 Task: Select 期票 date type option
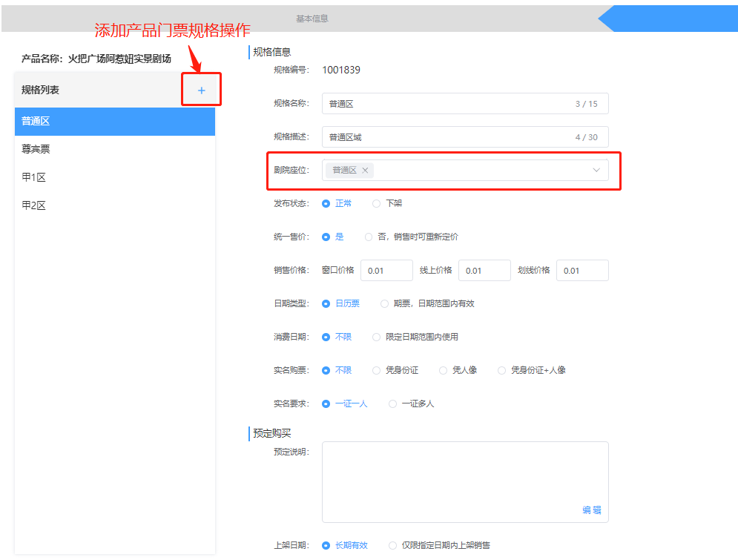coord(384,303)
